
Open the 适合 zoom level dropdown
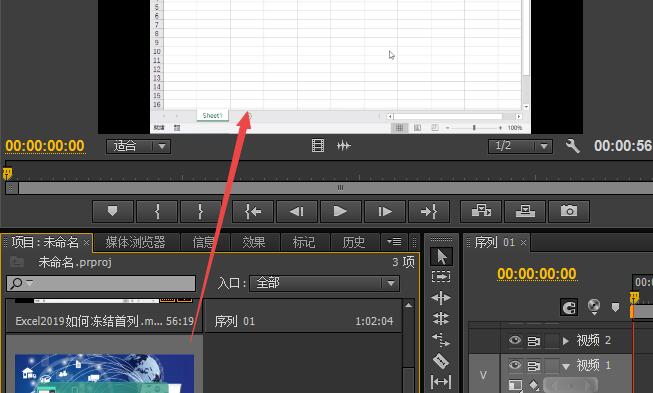tap(138, 146)
